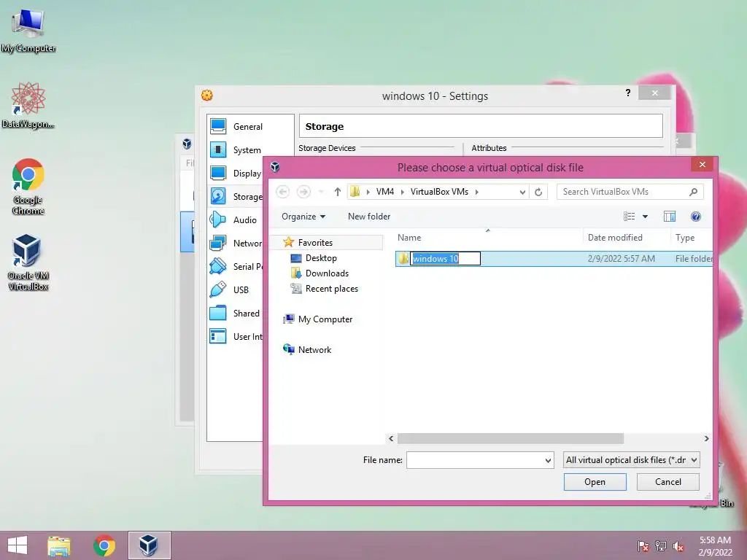
Task: Open recent locations dropdown arrow
Action: pos(321,192)
